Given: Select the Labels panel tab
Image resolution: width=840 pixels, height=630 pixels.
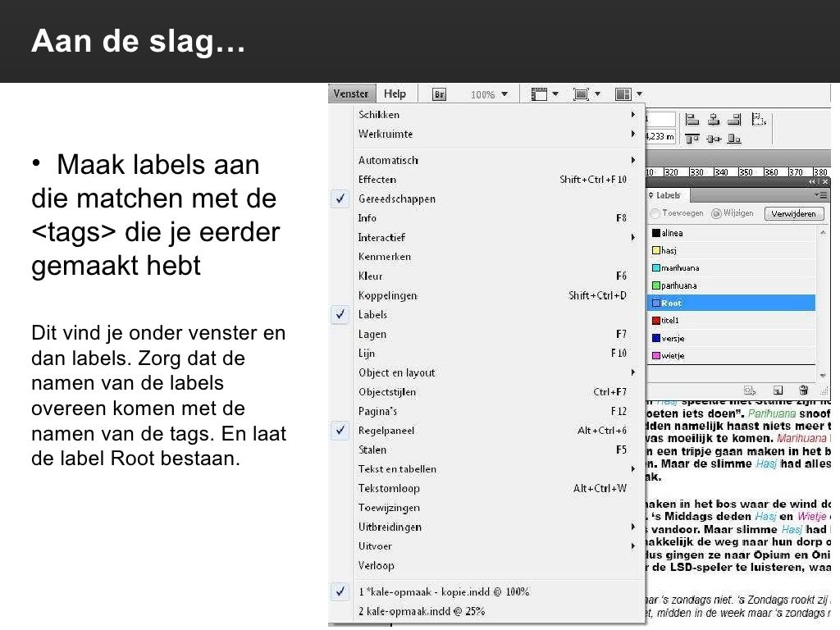Looking at the screenshot, I should point(669,195).
